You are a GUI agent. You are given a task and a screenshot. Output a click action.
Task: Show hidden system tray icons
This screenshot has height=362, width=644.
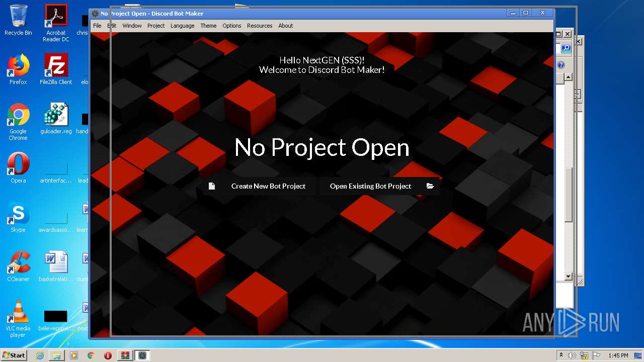coord(561,355)
